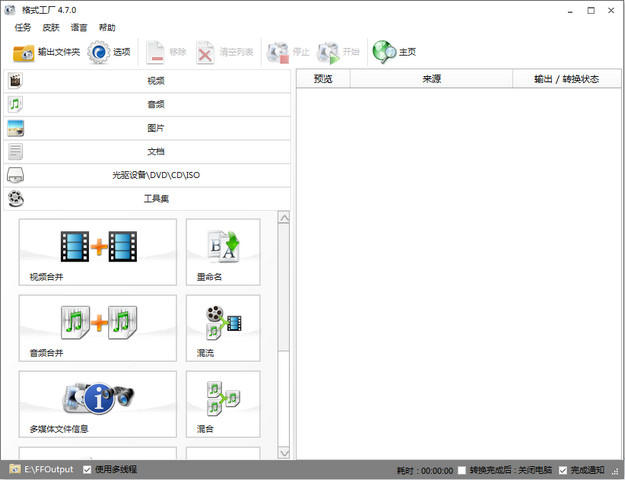Click the video clapperboard category icon
The height and width of the screenshot is (480, 625).
pos(15,81)
